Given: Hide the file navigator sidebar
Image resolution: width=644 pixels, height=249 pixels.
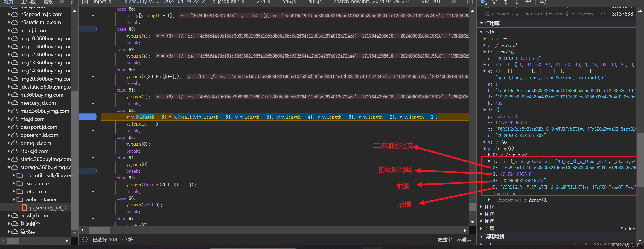Looking at the screenshot, I should tap(85, 2).
